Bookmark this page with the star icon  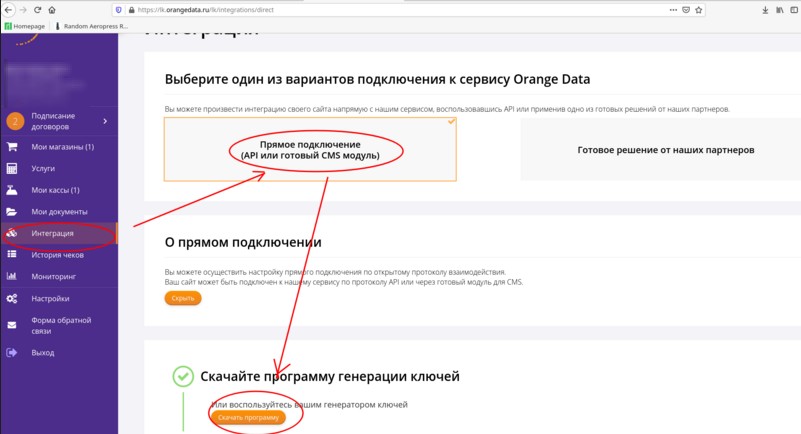[698, 10]
